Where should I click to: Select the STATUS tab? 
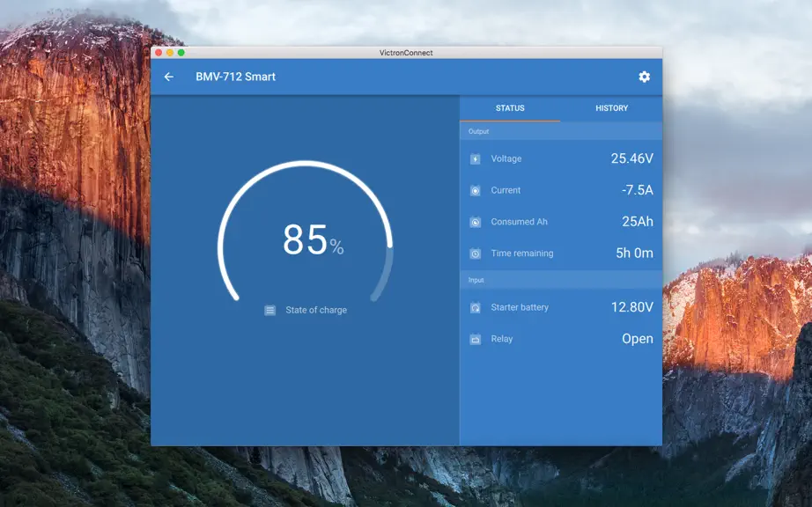click(510, 108)
